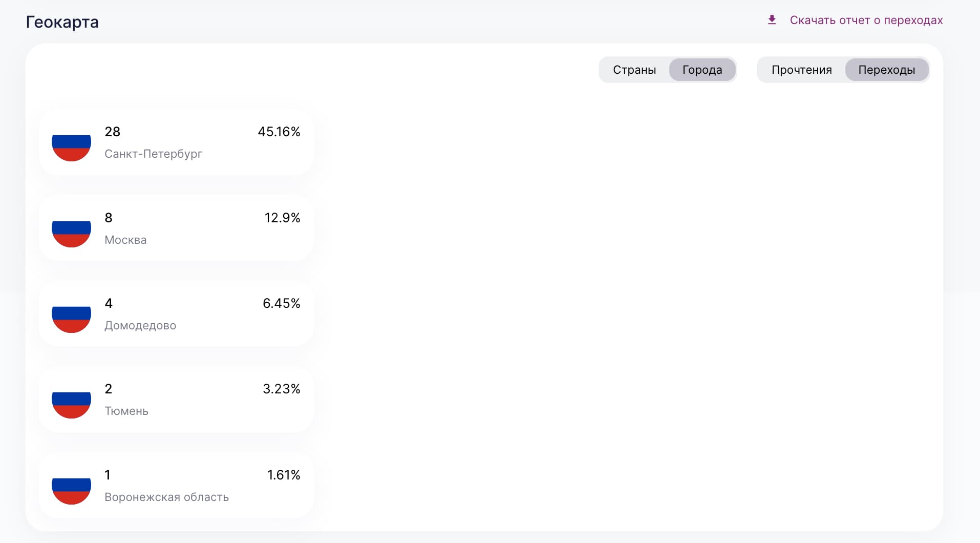Screen dimensions: 980x543
Task: Click the flag icon beside Москва
Action: (71, 234)
